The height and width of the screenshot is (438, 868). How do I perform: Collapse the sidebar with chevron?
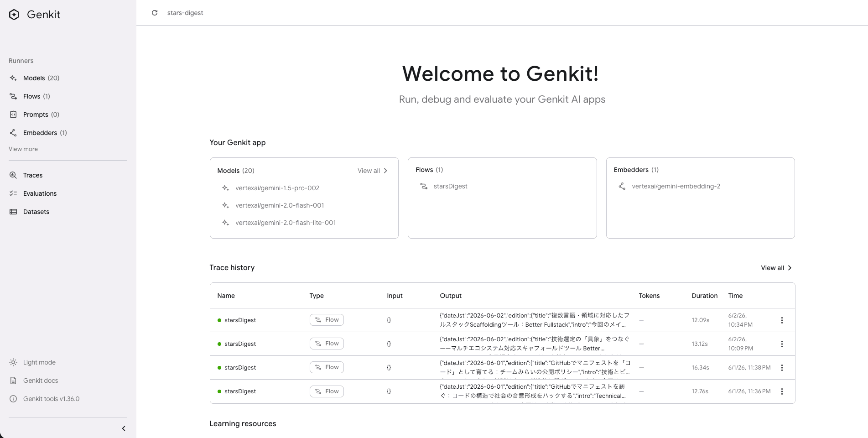[124, 428]
